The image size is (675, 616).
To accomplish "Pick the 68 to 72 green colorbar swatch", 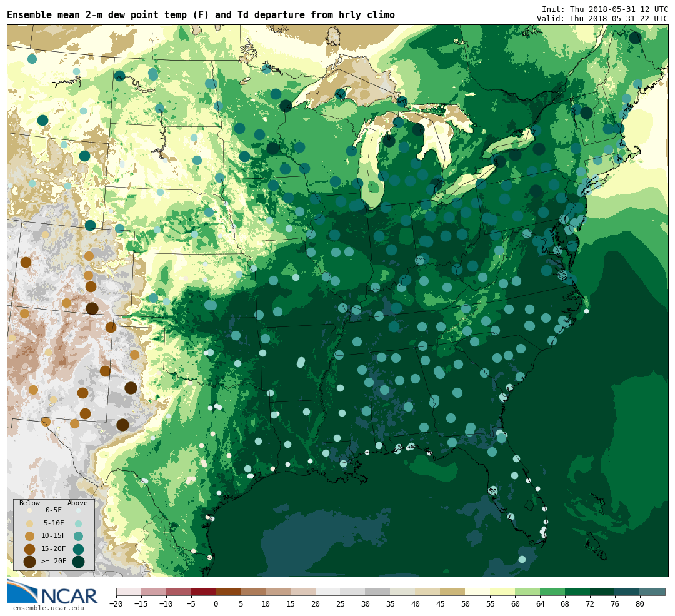I will 578,592.
